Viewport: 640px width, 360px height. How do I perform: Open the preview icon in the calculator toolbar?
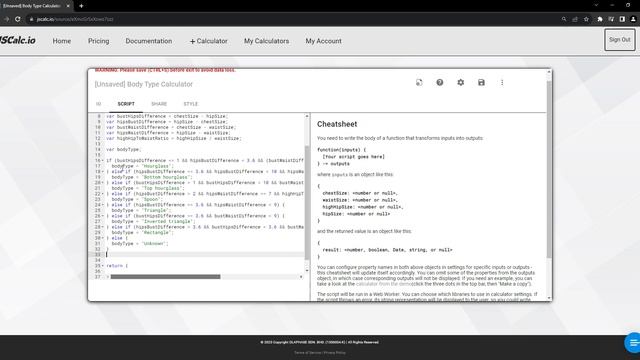(419, 82)
